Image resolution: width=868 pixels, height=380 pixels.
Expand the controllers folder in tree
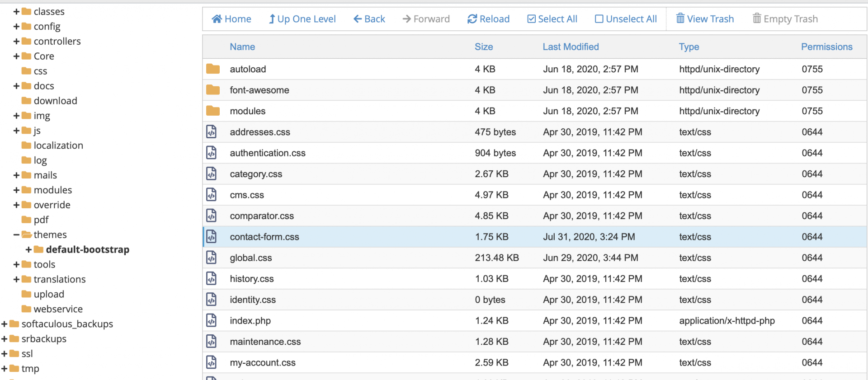click(16, 41)
